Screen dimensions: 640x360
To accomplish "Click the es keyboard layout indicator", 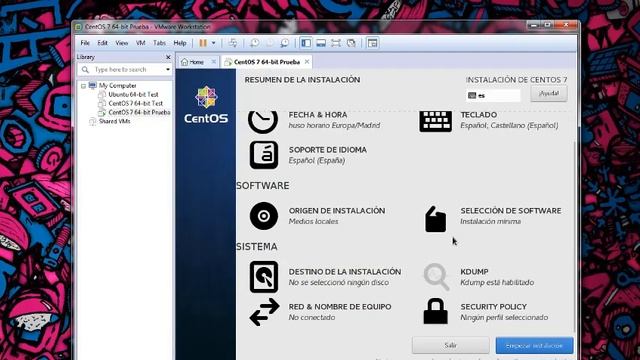I will click(x=493, y=96).
